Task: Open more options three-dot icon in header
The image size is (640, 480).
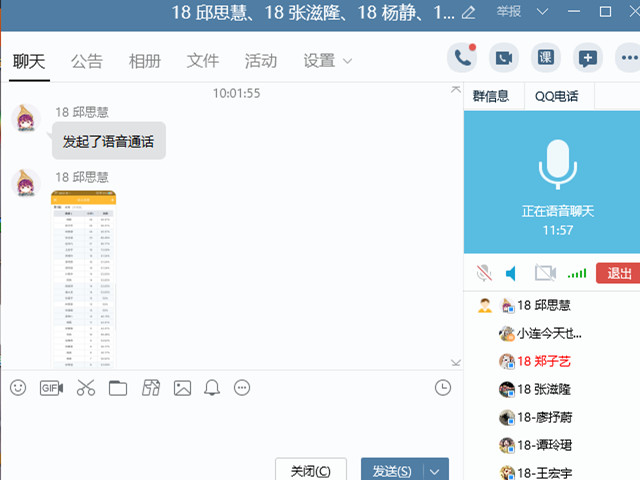Action: (x=629, y=58)
